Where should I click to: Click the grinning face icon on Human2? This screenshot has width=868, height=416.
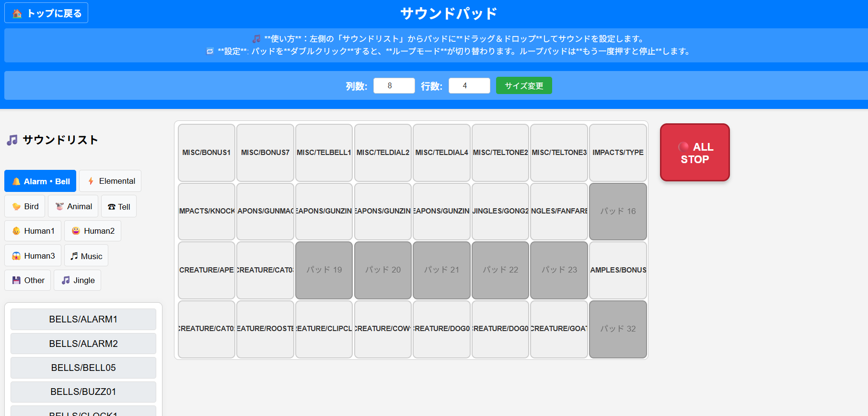[x=76, y=231]
